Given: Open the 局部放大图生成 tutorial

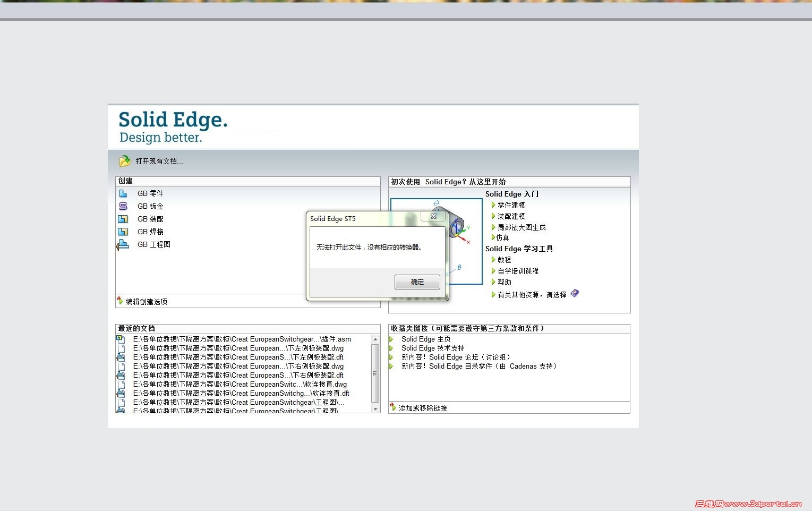Looking at the screenshot, I should coord(522,227).
